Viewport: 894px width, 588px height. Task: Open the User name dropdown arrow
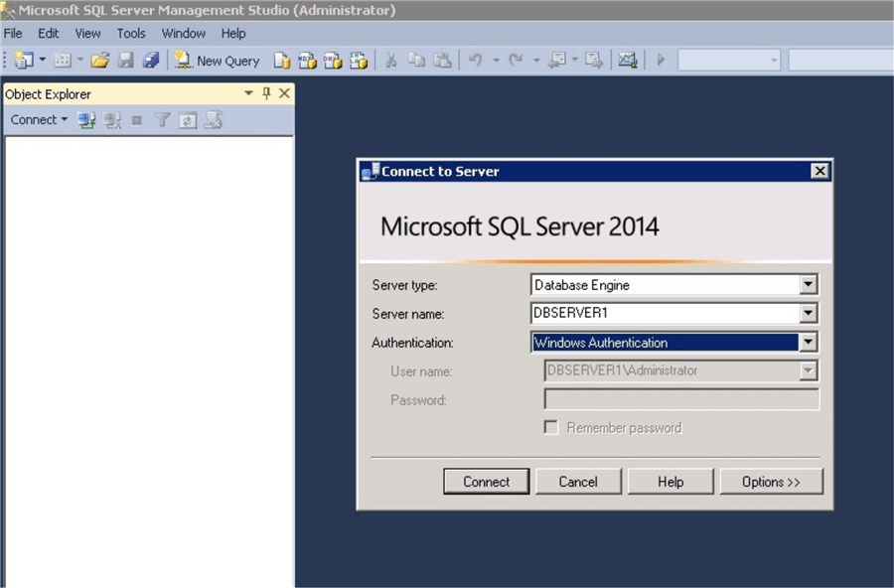808,370
